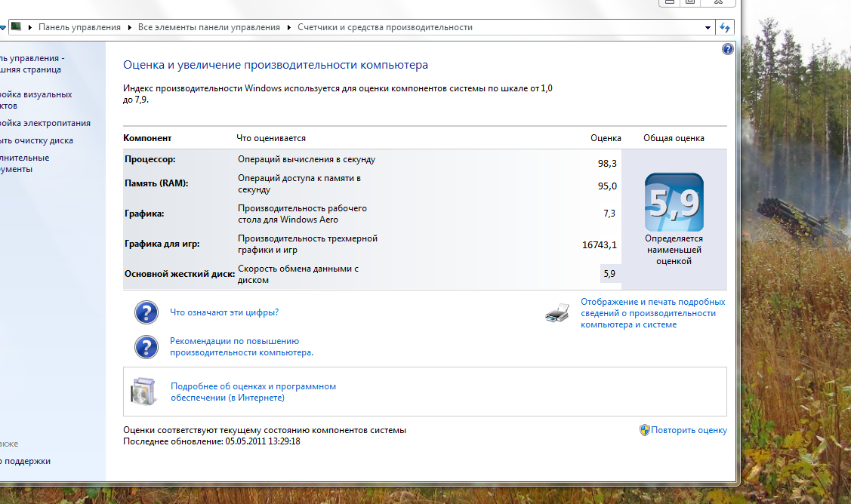This screenshot has height=504, width=851.
Task: Open the address bar history dropdown arrow
Action: coord(708,27)
